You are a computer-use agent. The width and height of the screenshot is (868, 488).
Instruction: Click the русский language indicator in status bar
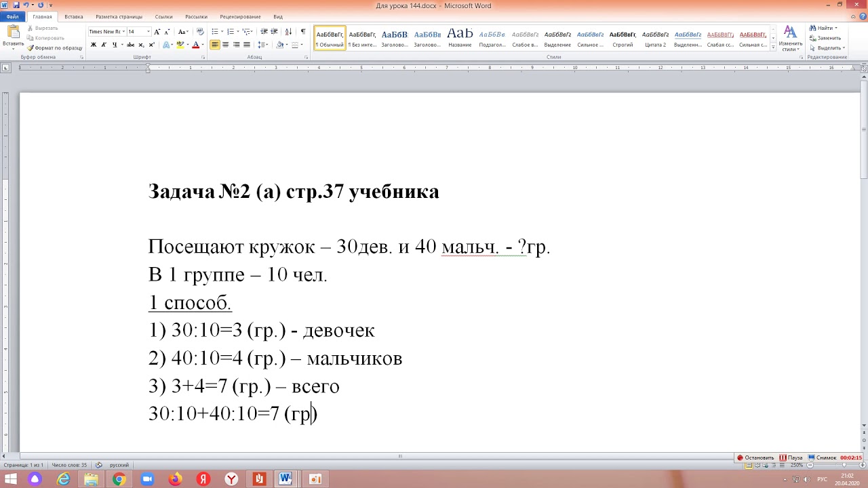click(119, 465)
